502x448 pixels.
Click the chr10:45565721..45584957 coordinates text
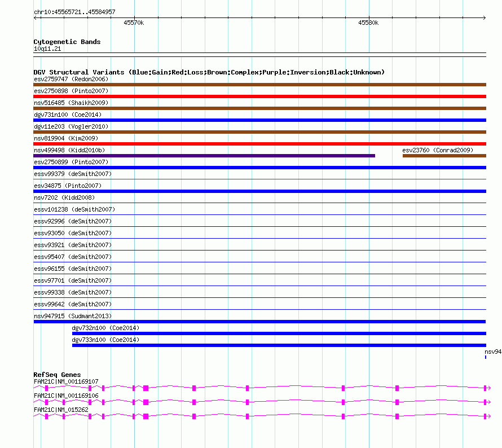click(x=74, y=12)
